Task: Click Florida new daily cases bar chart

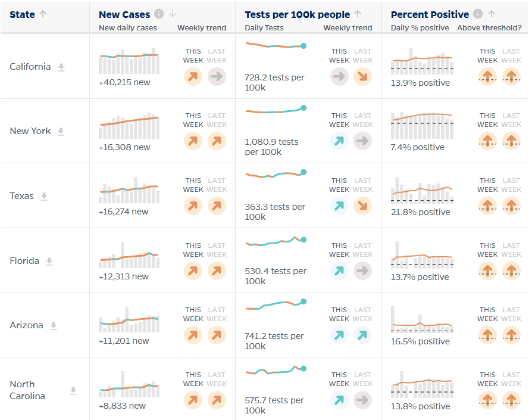Action: tap(129, 255)
